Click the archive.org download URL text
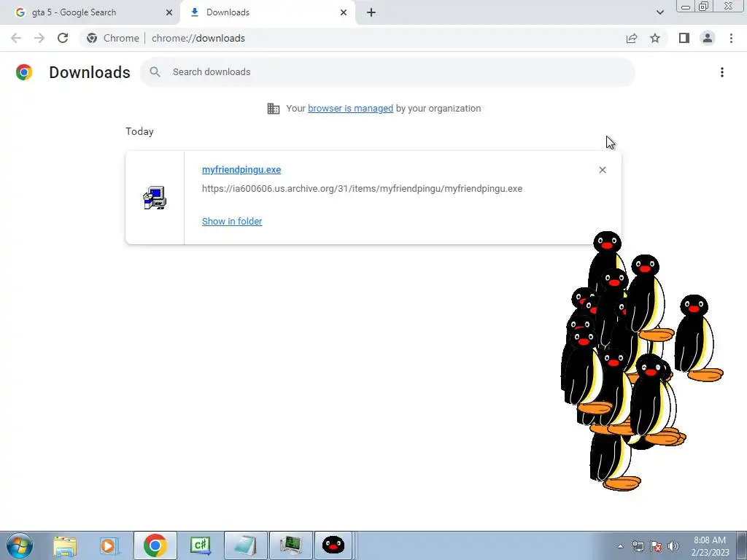 tap(362, 189)
